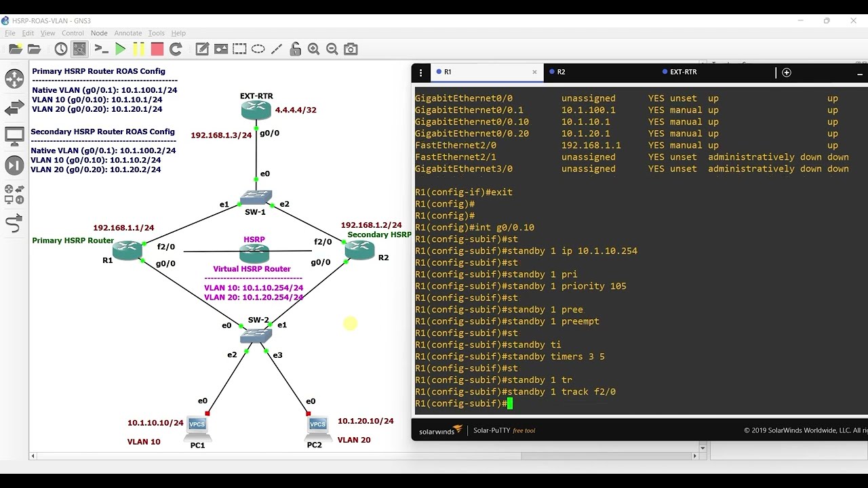Click the VLAN 10: 10.1.10.254/24 label
This screenshot has height=488, width=868.
tap(254, 288)
